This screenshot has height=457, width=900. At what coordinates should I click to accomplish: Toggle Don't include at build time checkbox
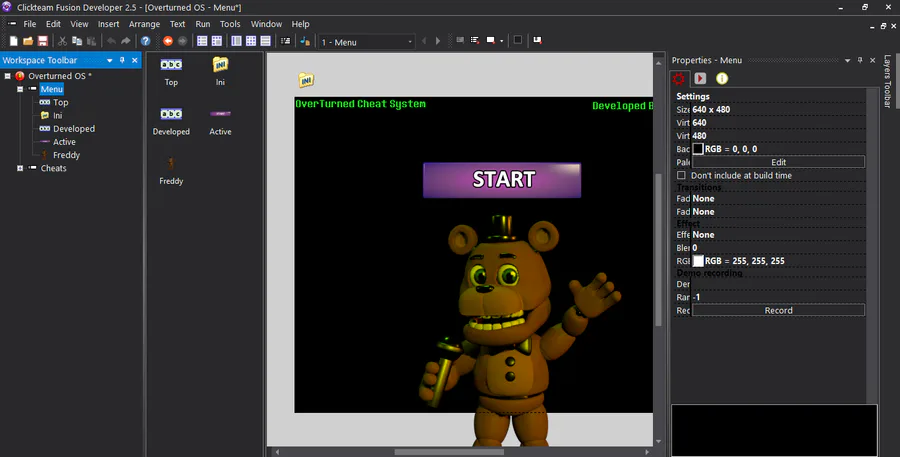[x=681, y=175]
